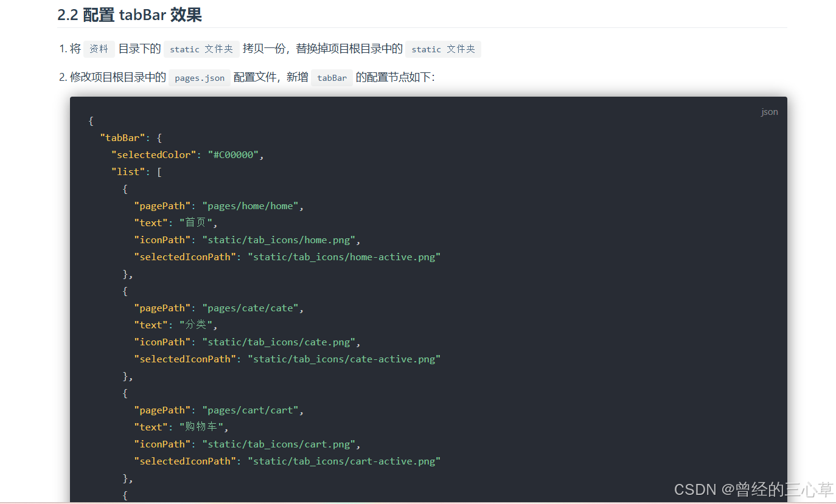
Task: Click the '分类' text value
Action: point(196,325)
